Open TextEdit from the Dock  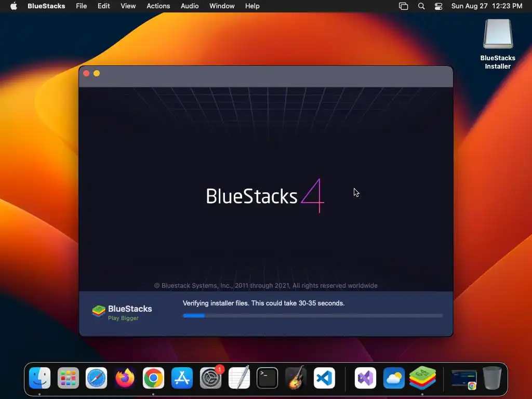(x=239, y=378)
